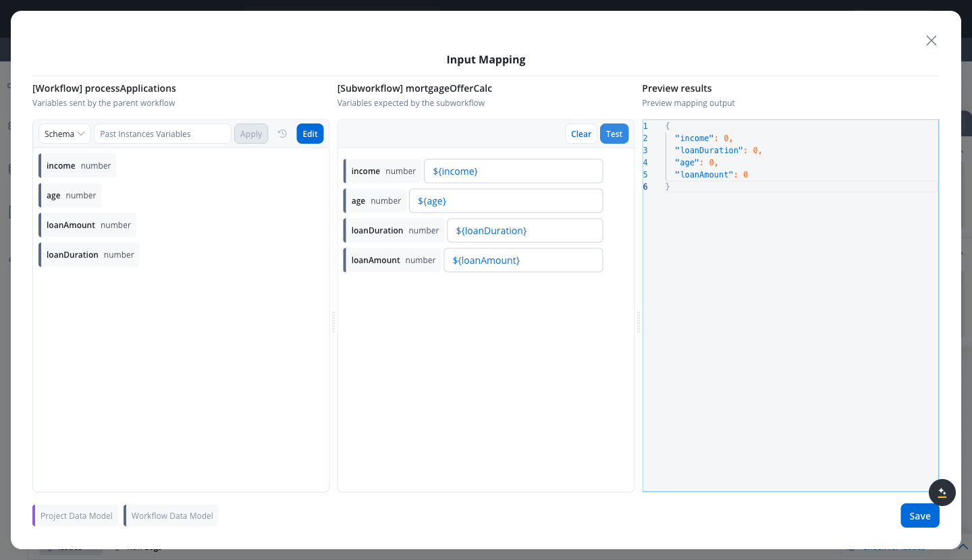Image resolution: width=972 pixels, height=560 pixels.
Task: Click the '[Subworkflow] mortgageOfferCalc' heading
Action: pos(414,88)
